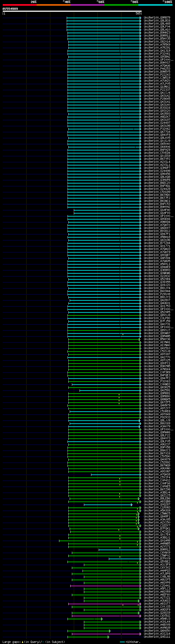The width and height of the screenshot is (175, 644).
Task: Click the AV554989 query title
Action: (10, 9)
